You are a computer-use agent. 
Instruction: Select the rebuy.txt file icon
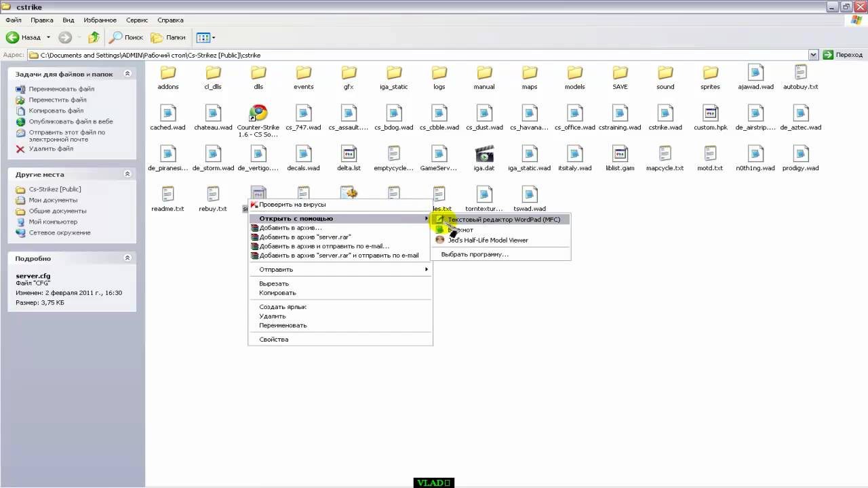[213, 195]
